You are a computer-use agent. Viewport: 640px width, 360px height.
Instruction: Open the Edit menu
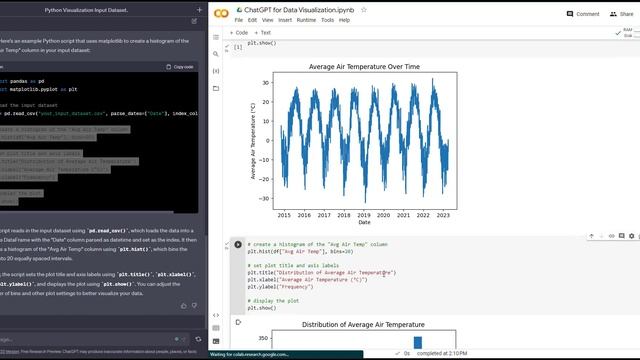point(252,20)
